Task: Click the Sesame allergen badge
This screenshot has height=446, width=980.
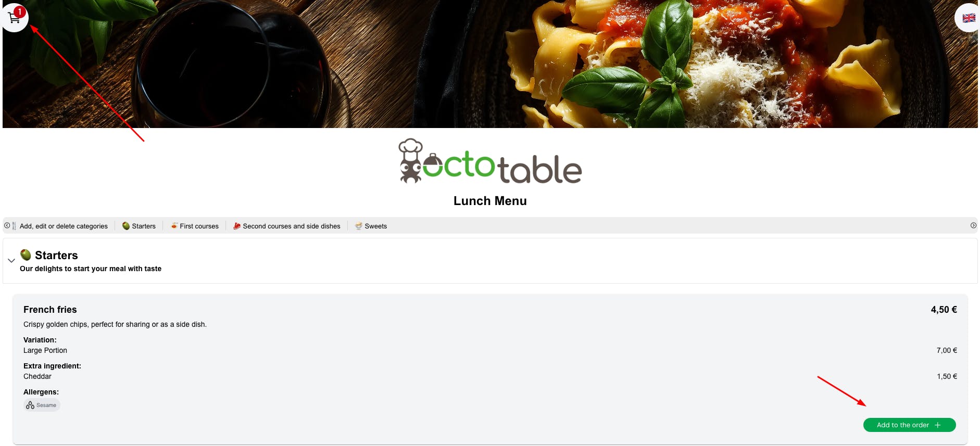Action: tap(42, 405)
